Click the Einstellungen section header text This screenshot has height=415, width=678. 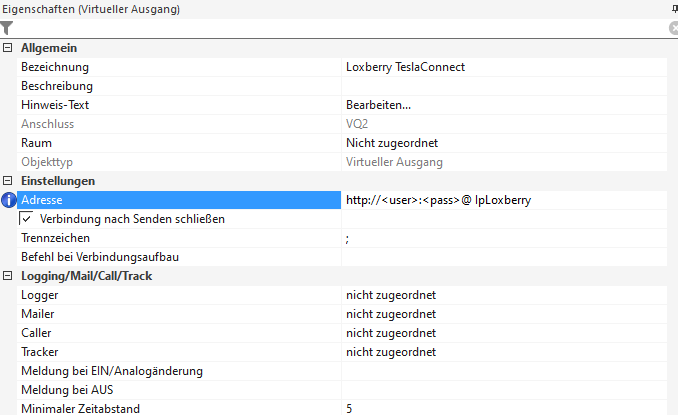click(58, 181)
